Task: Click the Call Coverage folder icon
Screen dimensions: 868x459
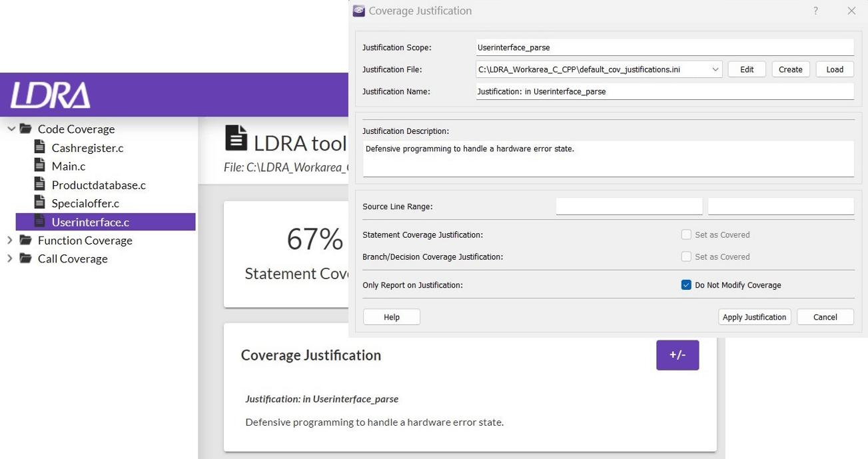Action: (x=26, y=258)
